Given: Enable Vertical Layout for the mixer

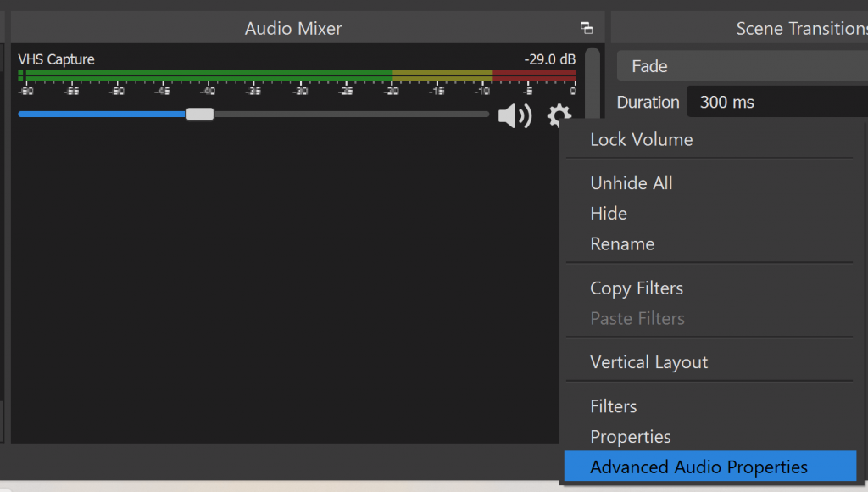Looking at the screenshot, I should tap(648, 362).
